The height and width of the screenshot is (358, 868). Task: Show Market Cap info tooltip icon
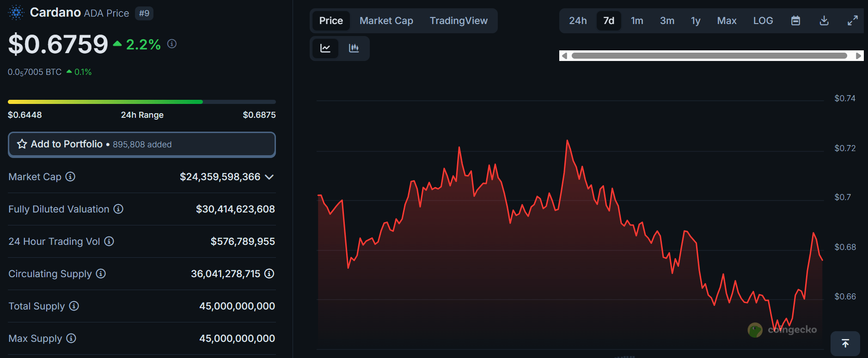pyautogui.click(x=70, y=176)
